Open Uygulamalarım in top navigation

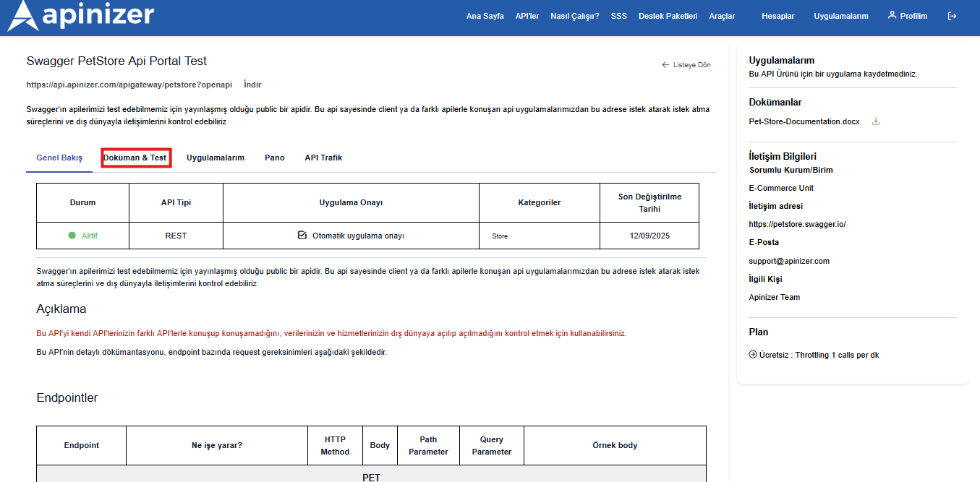point(840,16)
